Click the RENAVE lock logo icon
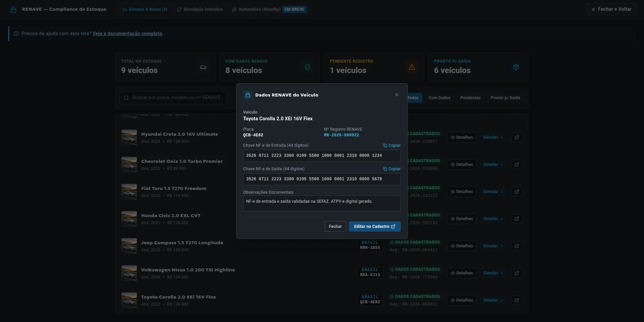 [13, 9]
